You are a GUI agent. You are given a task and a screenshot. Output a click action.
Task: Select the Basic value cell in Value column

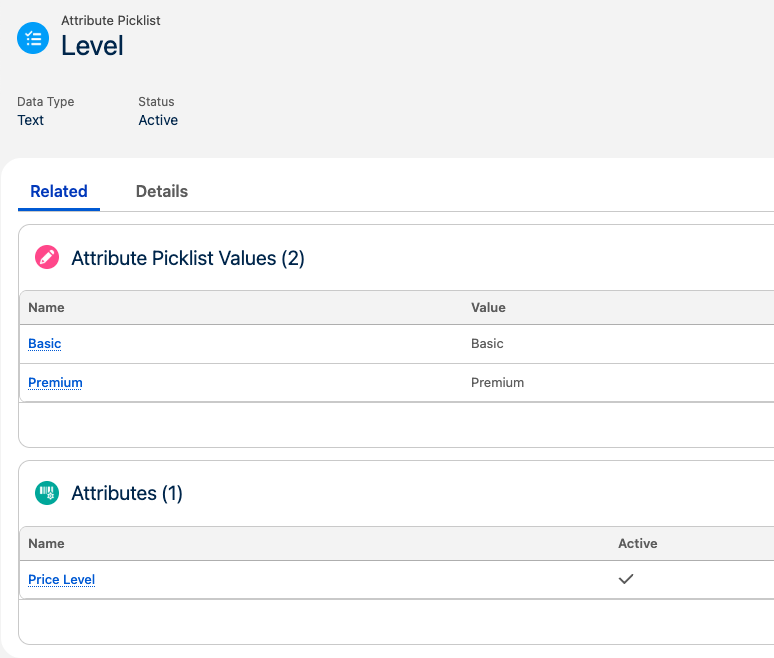pos(487,344)
